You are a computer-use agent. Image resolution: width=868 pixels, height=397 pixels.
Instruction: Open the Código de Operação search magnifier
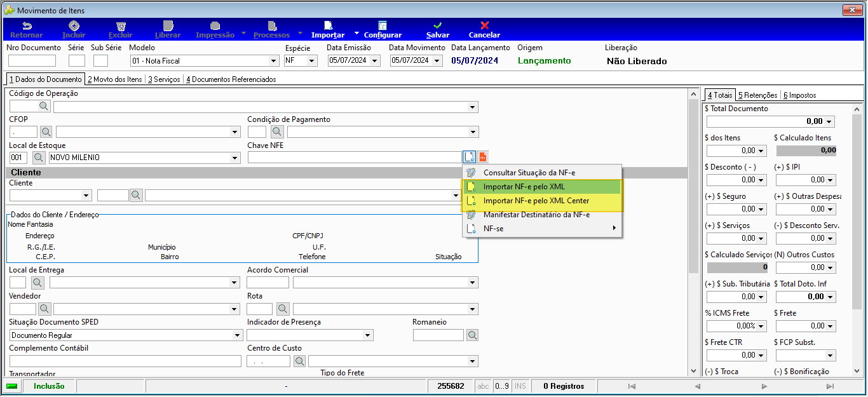44,107
